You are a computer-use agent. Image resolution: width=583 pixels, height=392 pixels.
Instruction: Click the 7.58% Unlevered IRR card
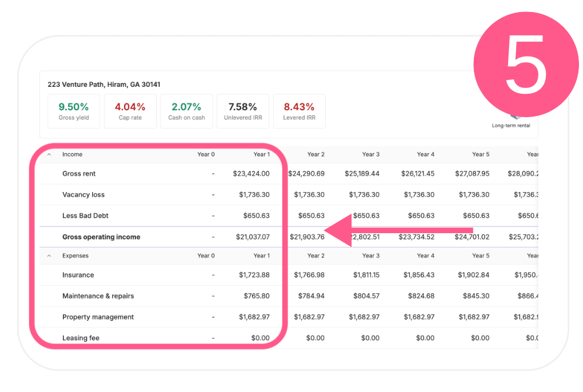[x=243, y=111]
